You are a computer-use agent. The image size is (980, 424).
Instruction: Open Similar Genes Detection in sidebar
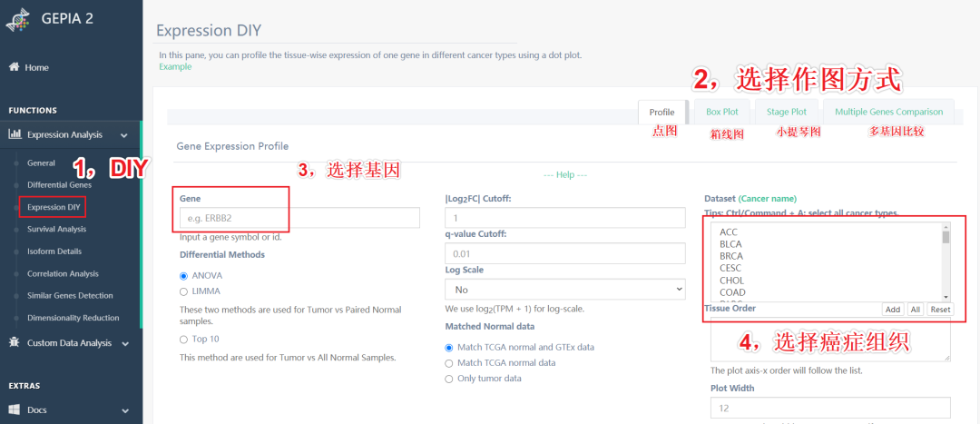click(70, 296)
